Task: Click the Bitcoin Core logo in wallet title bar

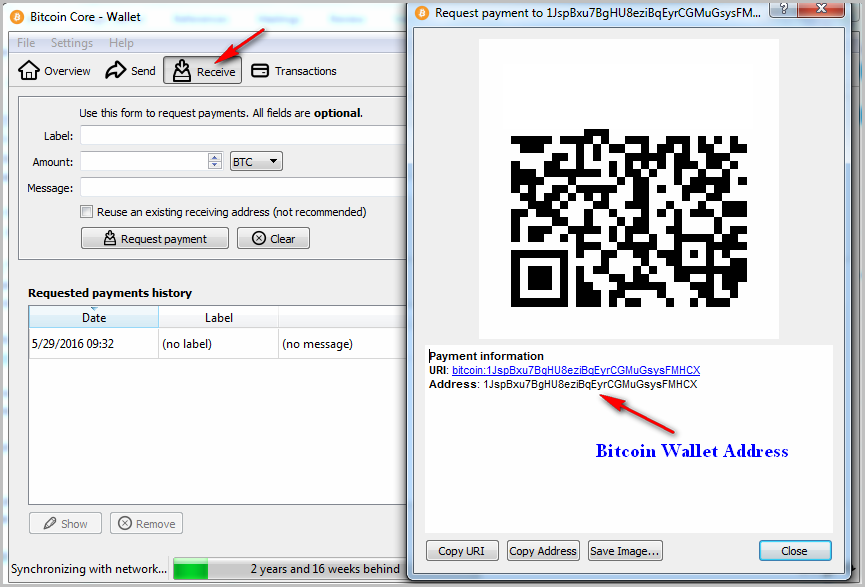Action: pos(18,17)
